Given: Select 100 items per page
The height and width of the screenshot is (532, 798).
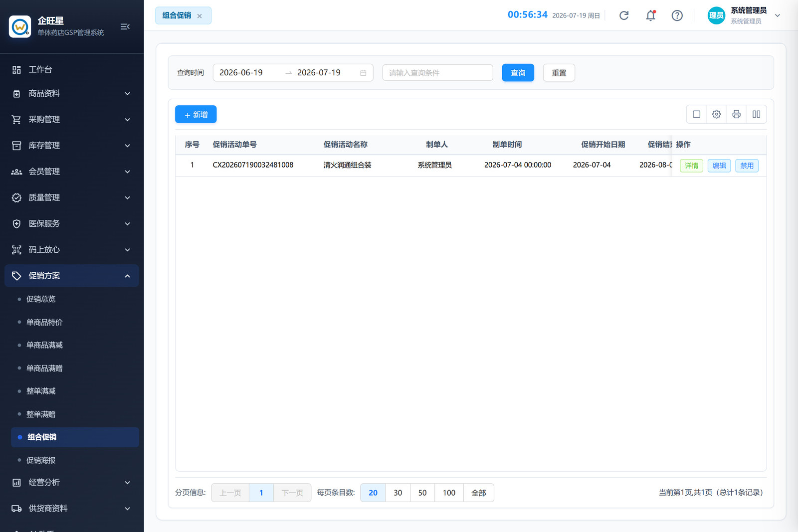Looking at the screenshot, I should click(449, 493).
